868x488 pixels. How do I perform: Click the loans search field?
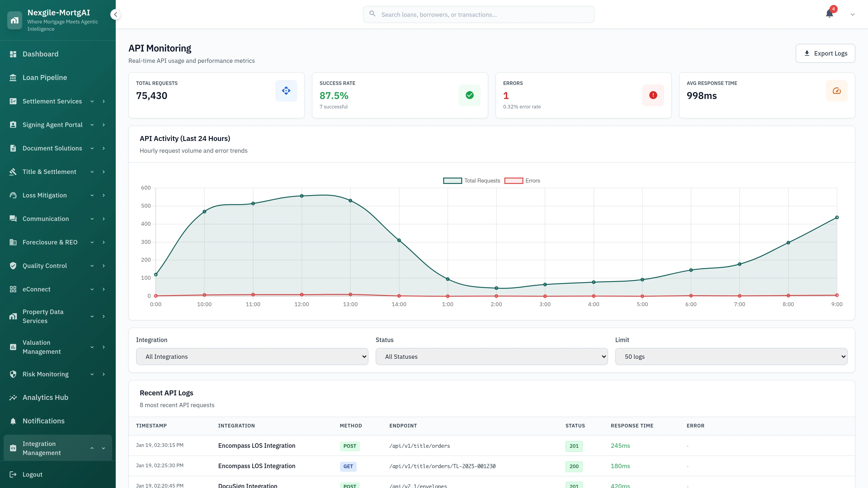point(478,14)
